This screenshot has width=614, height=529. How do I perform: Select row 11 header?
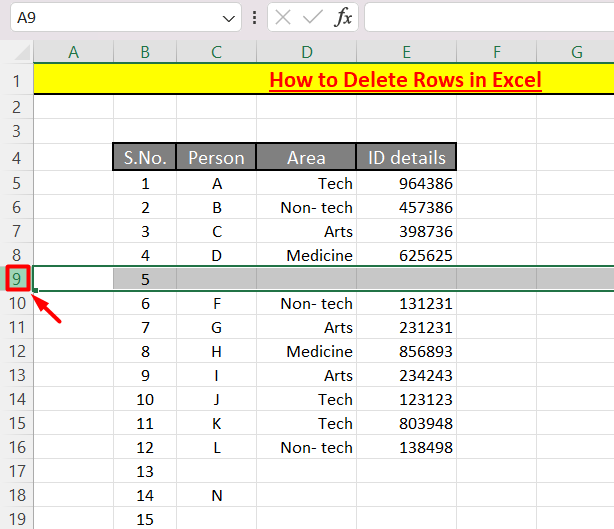16,327
